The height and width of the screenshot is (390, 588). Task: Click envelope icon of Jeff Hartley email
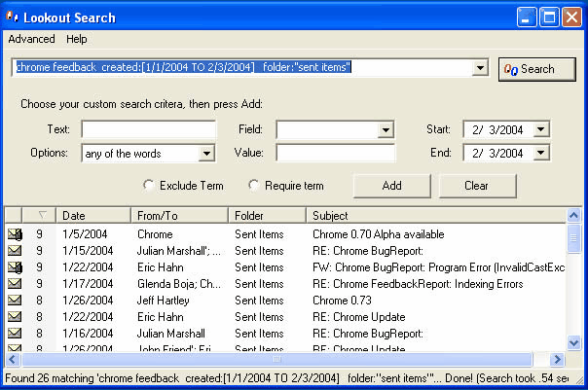pos(15,301)
